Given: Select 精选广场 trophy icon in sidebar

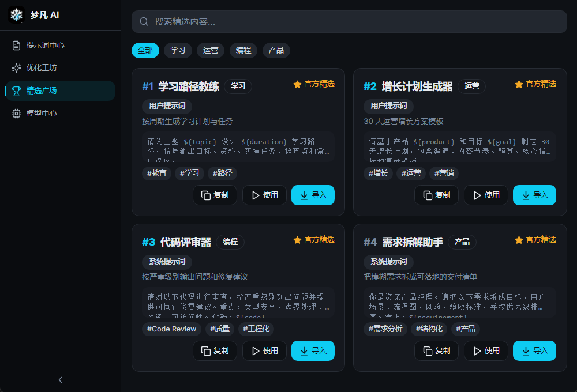Looking at the screenshot, I should point(16,91).
